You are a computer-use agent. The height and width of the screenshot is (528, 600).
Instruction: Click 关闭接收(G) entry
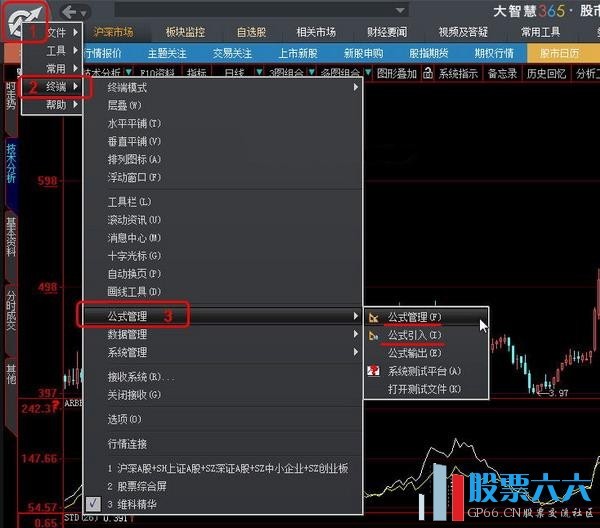[134, 395]
